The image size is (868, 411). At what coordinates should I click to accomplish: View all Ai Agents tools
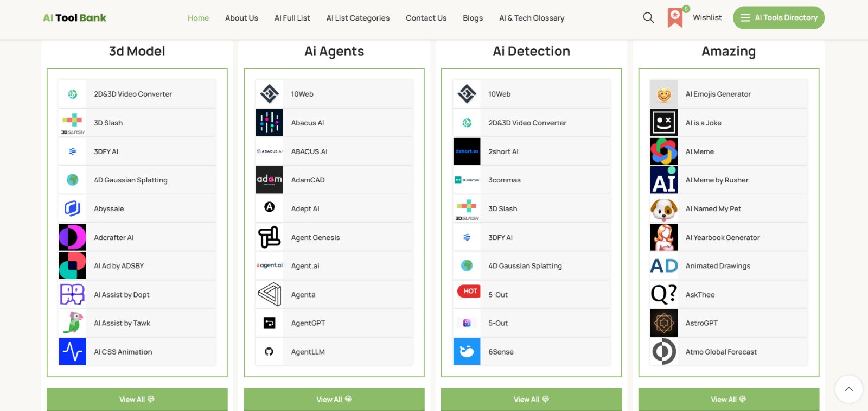(334, 399)
